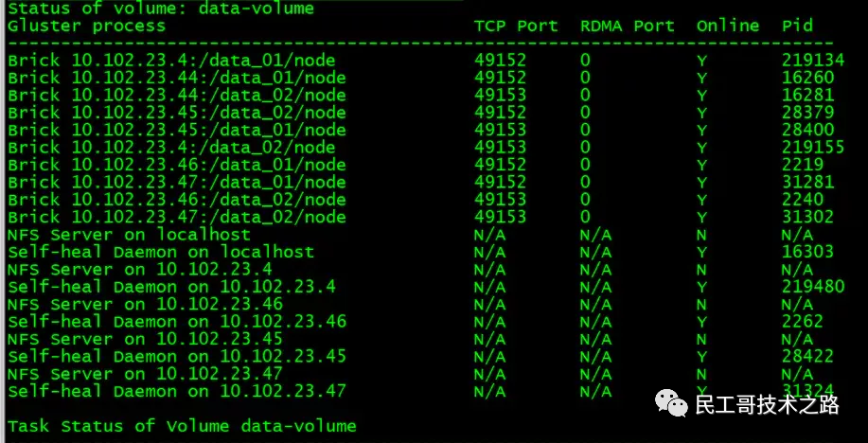Click Pid 'N/A' in NFS Server on 10.102.23.4 row
This screenshot has width=868, height=443.
tap(797, 270)
